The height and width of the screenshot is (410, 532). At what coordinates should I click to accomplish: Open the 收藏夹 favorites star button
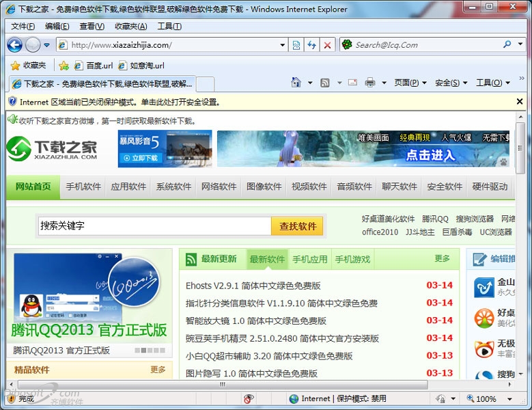click(x=28, y=65)
